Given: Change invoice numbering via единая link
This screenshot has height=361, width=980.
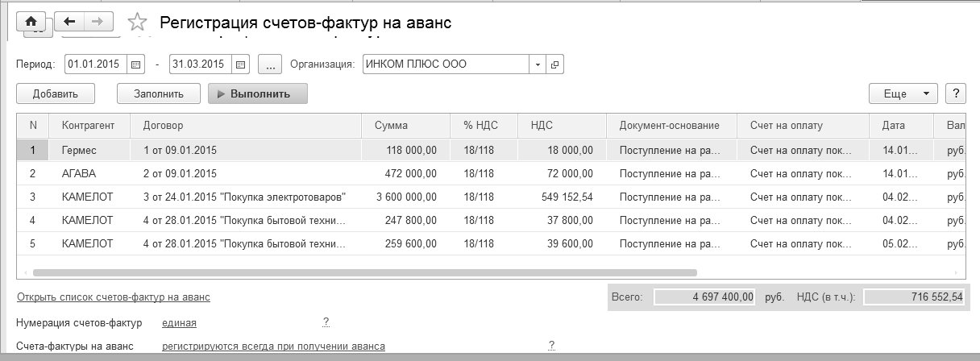Looking at the screenshot, I should 179,323.
